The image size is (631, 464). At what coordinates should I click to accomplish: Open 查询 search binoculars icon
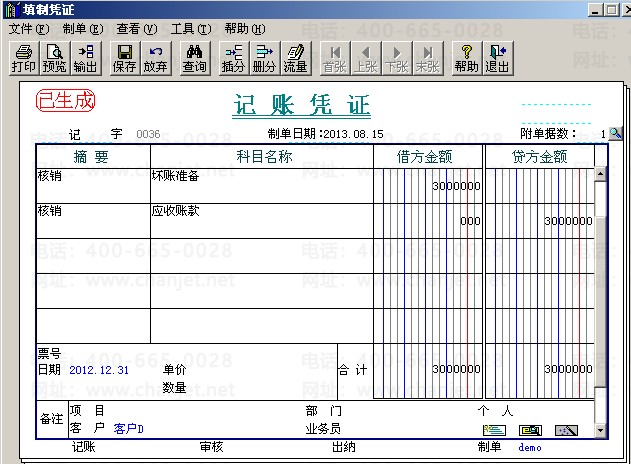pos(194,58)
